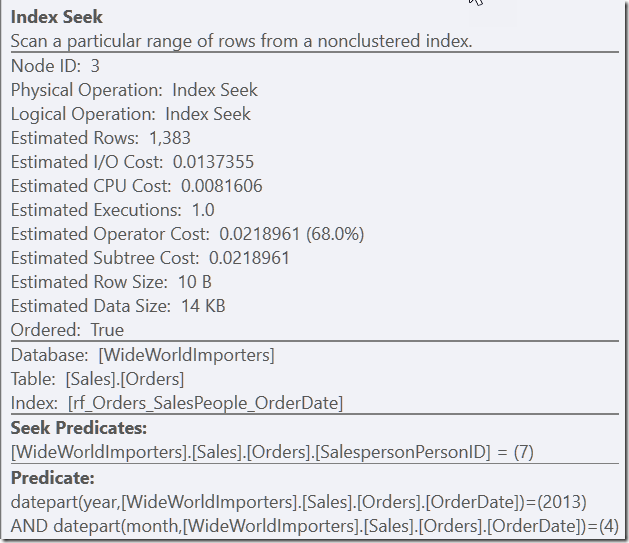Click the Seek Predicates heading
This screenshot has width=629, height=543.
(79, 428)
